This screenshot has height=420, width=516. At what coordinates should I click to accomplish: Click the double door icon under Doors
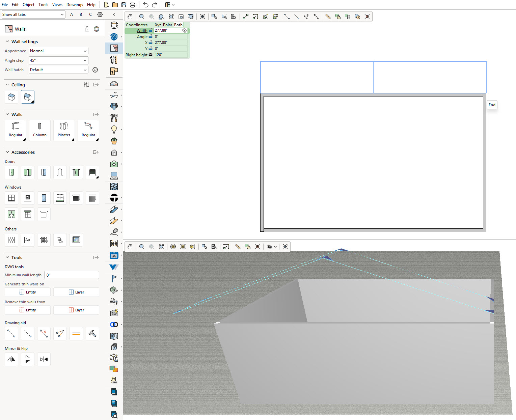pos(28,172)
